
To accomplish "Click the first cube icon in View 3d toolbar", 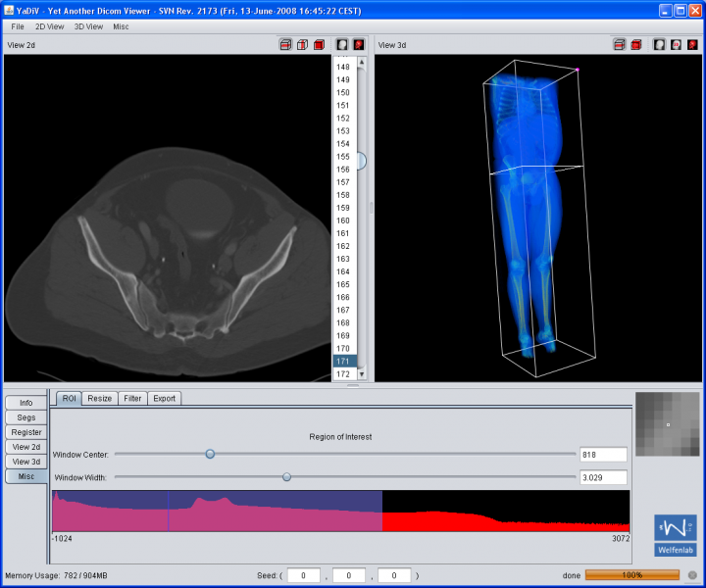I will pos(620,45).
